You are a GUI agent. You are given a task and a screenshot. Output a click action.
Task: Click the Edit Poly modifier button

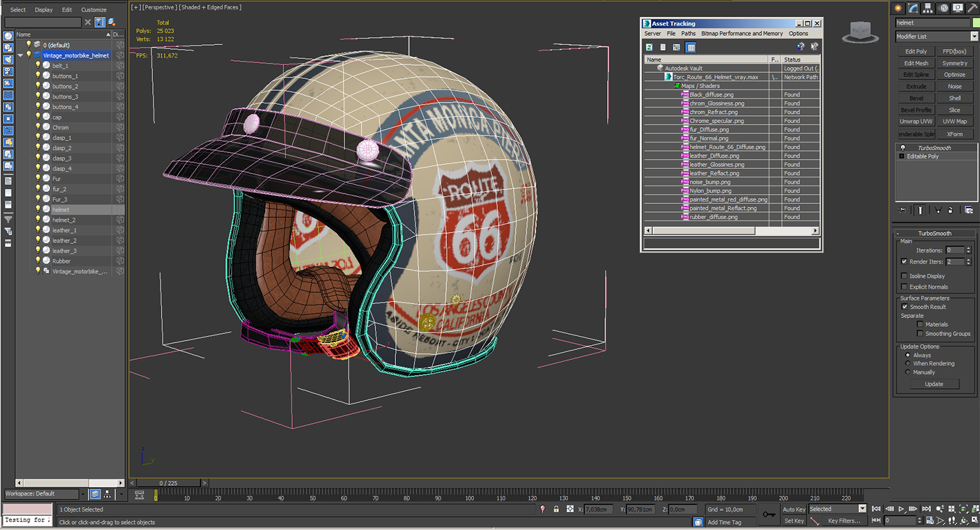pyautogui.click(x=916, y=51)
